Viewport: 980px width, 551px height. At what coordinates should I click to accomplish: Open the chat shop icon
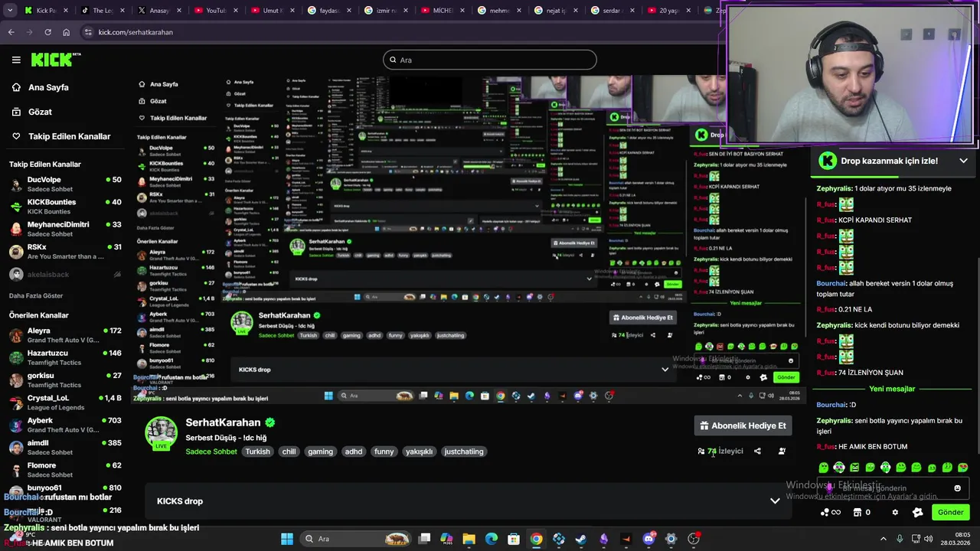click(857, 513)
